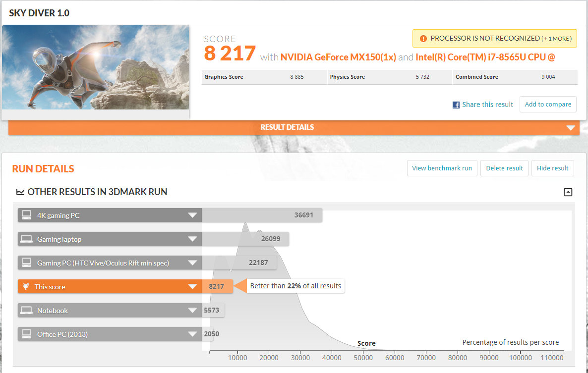Expand the Office PC (2013) dropdown arrow
This screenshot has height=373, width=588.
tap(192, 334)
